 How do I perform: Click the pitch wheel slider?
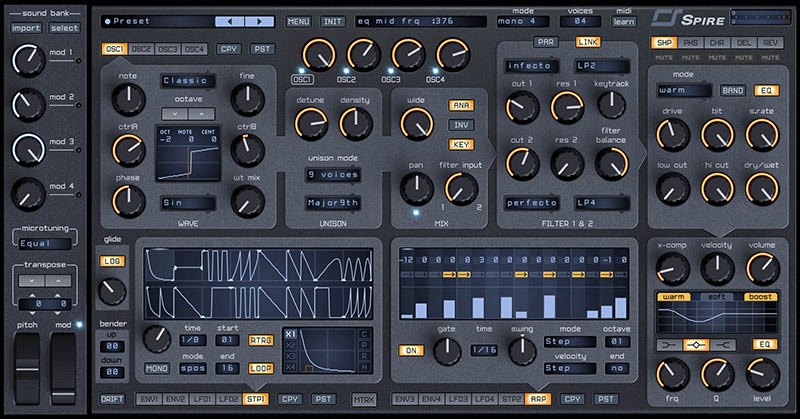[x=27, y=368]
